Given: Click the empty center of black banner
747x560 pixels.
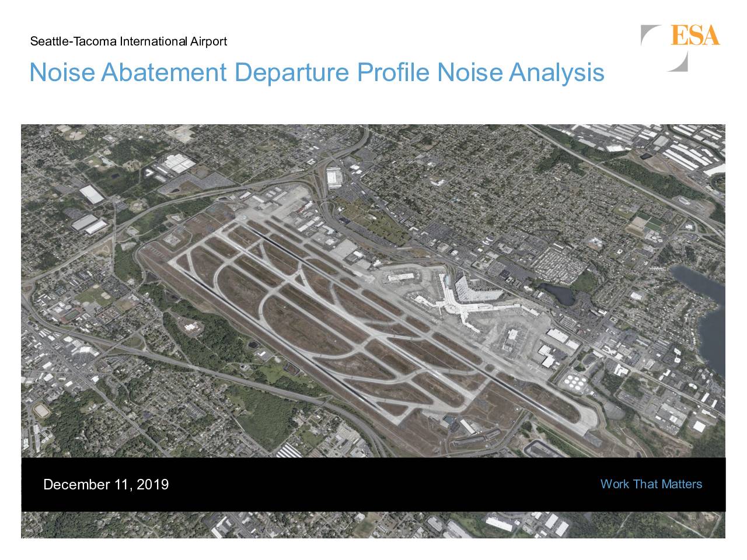Looking at the screenshot, I should pos(373,484).
